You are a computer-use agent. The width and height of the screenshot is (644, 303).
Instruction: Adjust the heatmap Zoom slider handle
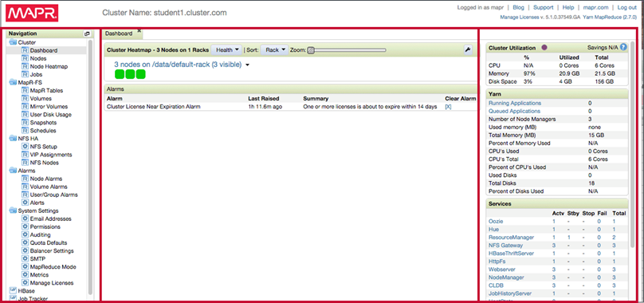pyautogui.click(x=311, y=50)
